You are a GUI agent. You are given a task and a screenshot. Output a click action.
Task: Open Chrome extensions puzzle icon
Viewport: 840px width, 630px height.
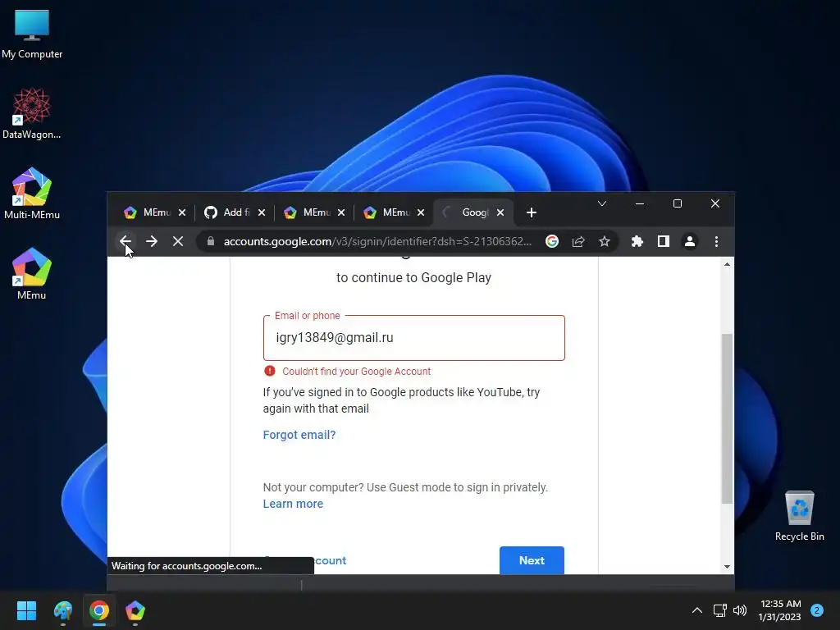tap(637, 242)
